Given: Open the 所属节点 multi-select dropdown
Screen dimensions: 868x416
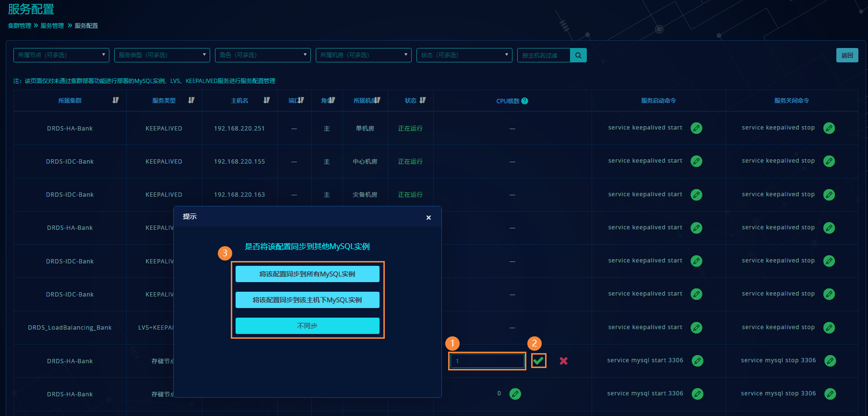Looking at the screenshot, I should (x=61, y=55).
